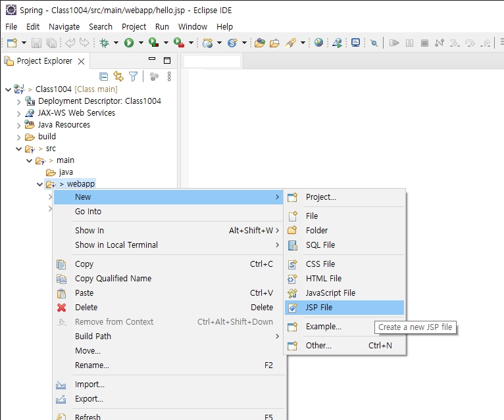Toggle Link with Editor in Project Explorer
The height and width of the screenshot is (420, 504).
coord(118,76)
